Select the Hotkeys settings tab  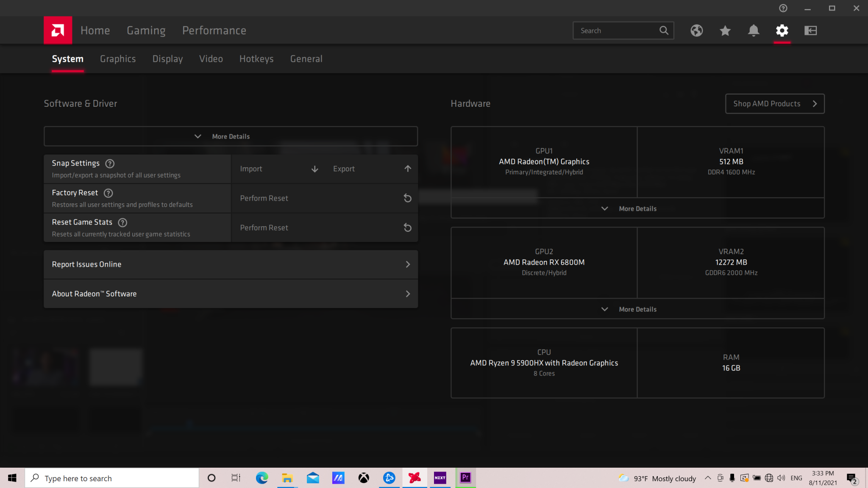coord(256,59)
